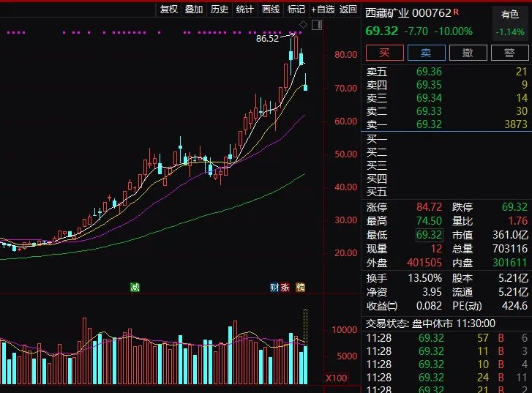Click the green 减 marker icon
This screenshot has height=393, width=532.
point(135,288)
